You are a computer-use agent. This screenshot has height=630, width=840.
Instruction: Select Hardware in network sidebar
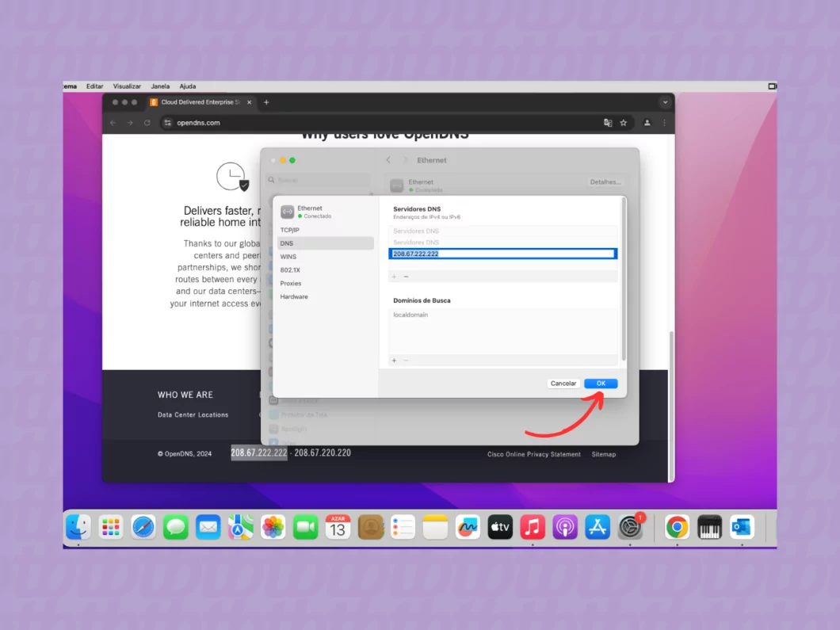point(325,297)
